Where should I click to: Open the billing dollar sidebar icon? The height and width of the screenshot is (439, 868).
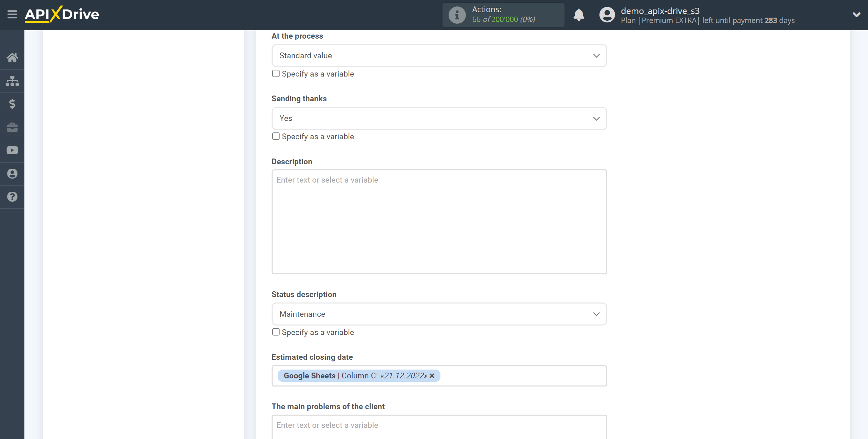pyautogui.click(x=12, y=104)
